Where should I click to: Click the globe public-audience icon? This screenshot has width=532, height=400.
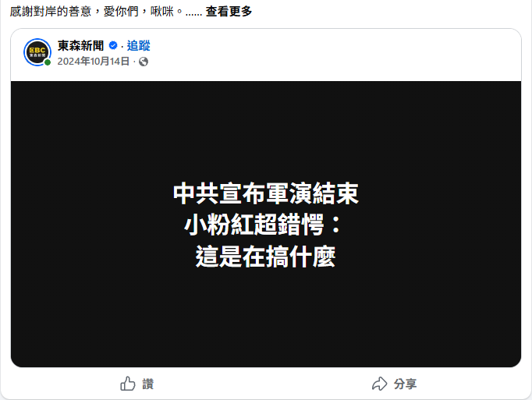tap(144, 62)
